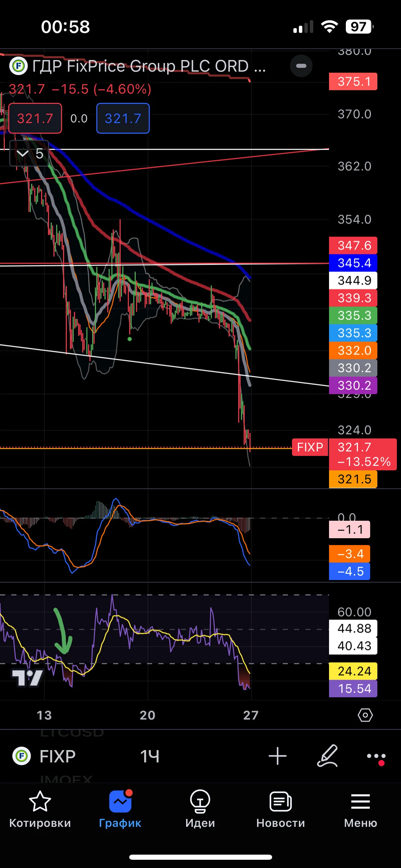Screen dimensions: 401x868
Task: Tap the 27 date label on time axis
Action: click(251, 715)
